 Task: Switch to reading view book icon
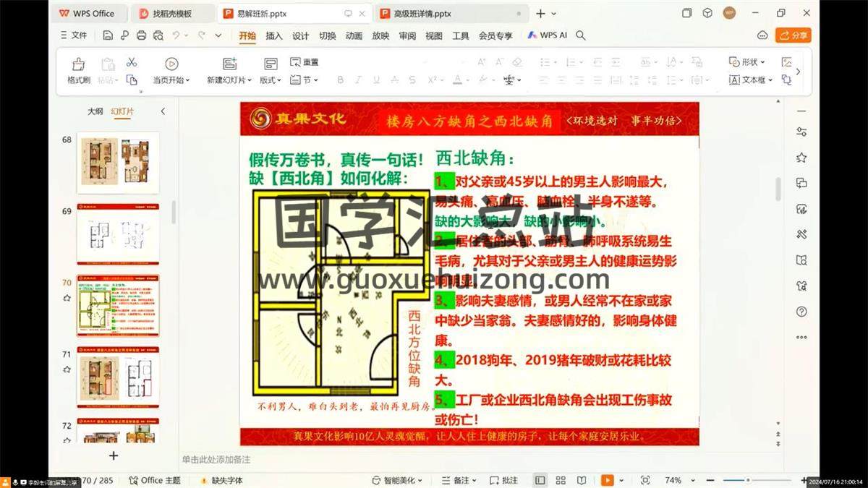tap(582, 480)
